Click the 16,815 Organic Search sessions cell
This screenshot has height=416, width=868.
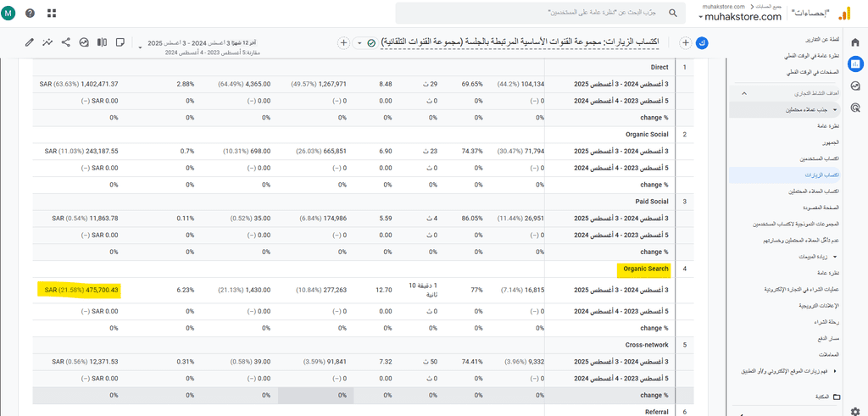click(x=522, y=289)
